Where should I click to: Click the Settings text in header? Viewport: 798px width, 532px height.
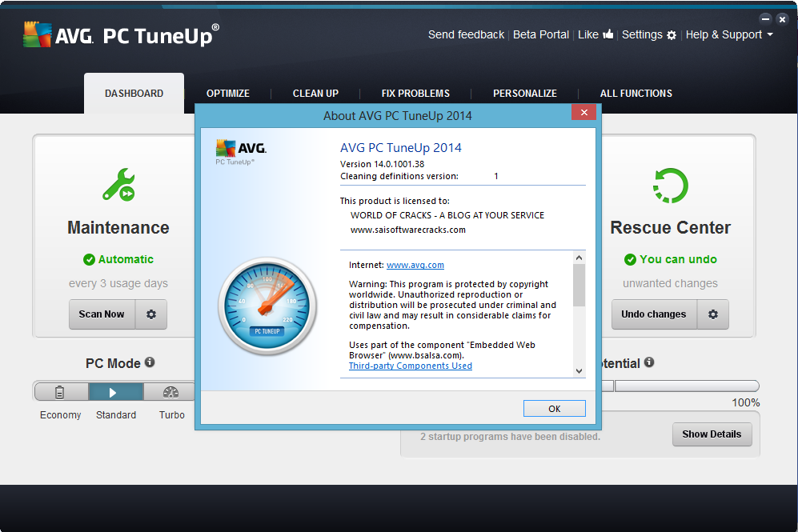tap(642, 34)
